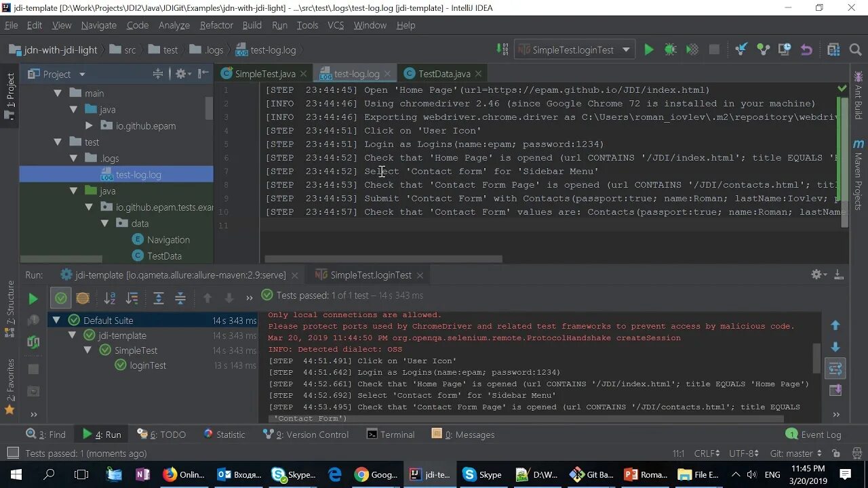The height and width of the screenshot is (488, 868).
Task: Show more test toolbar actions chevron
Action: 250,298
